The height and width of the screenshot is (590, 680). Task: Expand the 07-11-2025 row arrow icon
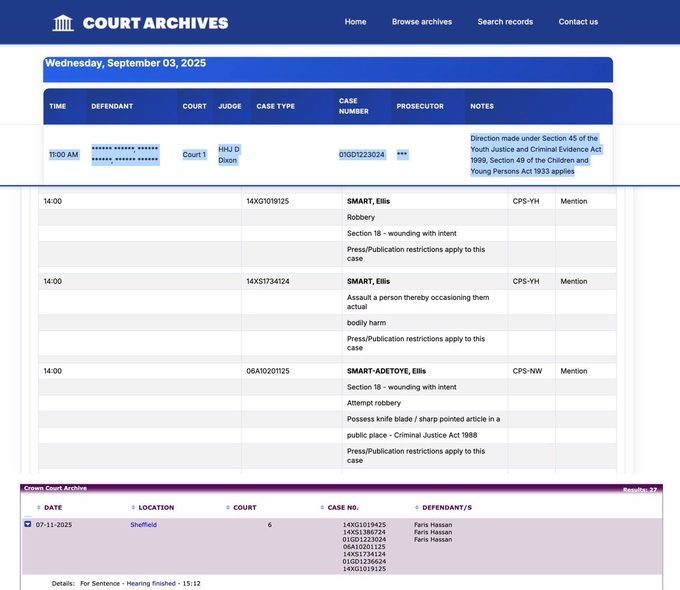point(28,524)
